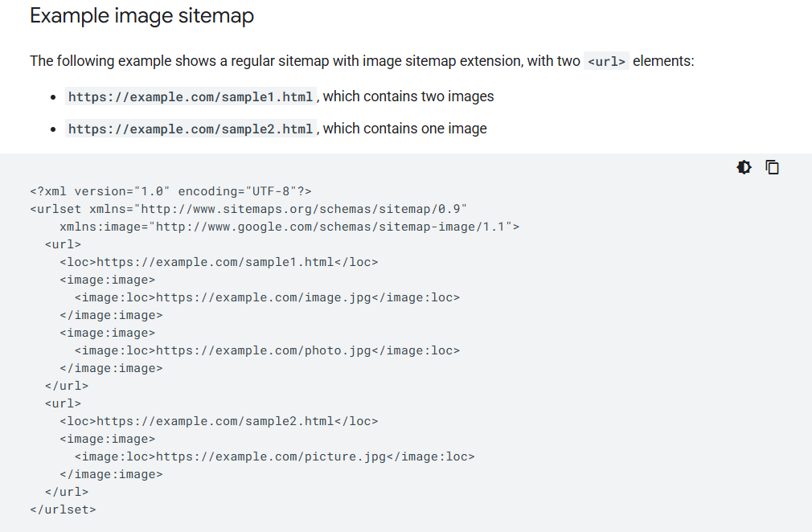Click the <urlset xmlns= code line
812x532 pixels.
coord(248,209)
